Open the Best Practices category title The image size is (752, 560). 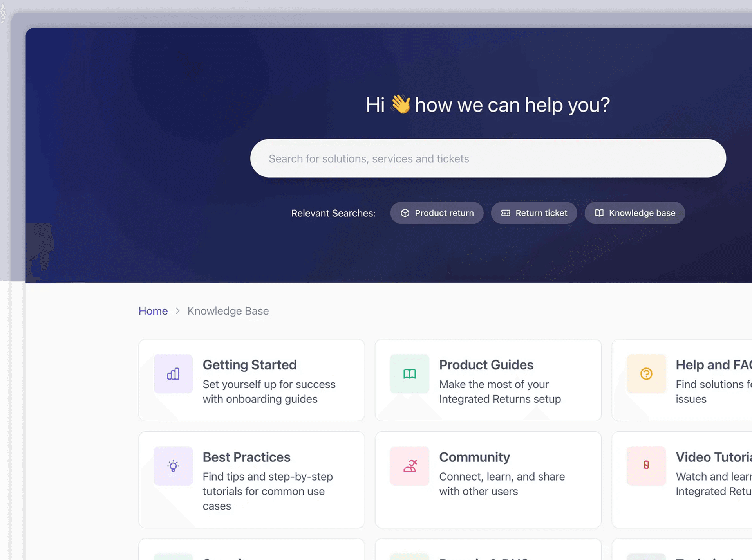[246, 457]
